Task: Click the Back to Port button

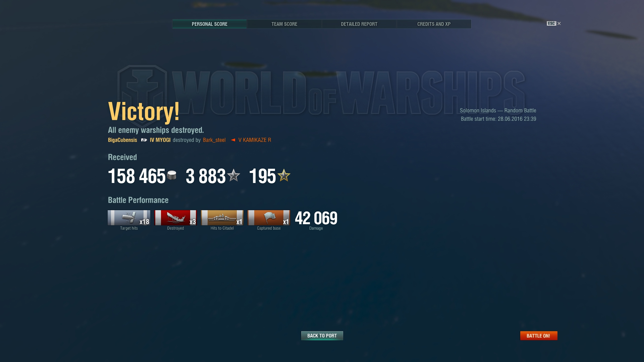Action: tap(322, 336)
